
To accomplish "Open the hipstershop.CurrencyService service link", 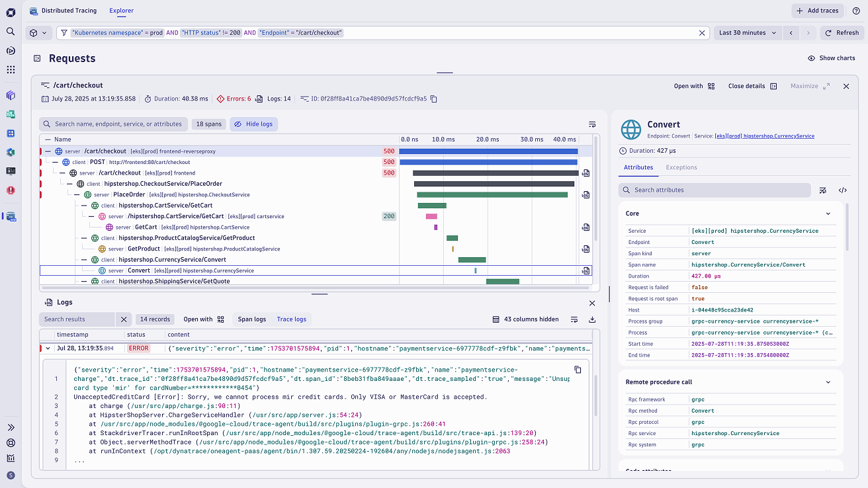I will 765,136.
